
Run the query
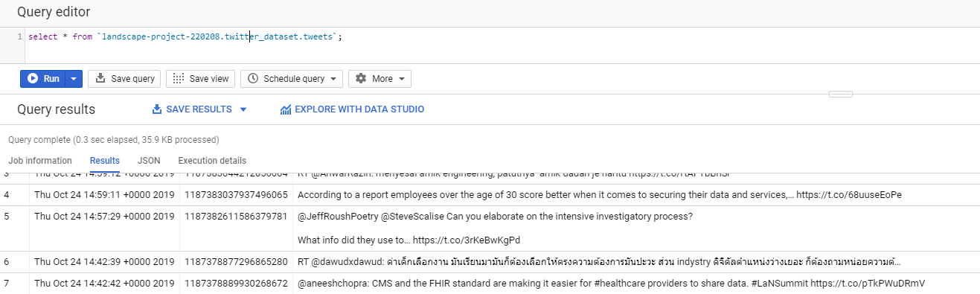(43, 78)
